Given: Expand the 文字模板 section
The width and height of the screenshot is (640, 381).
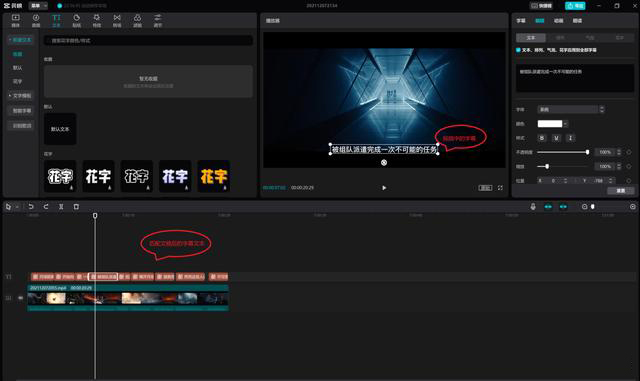Looking at the screenshot, I should [20, 96].
